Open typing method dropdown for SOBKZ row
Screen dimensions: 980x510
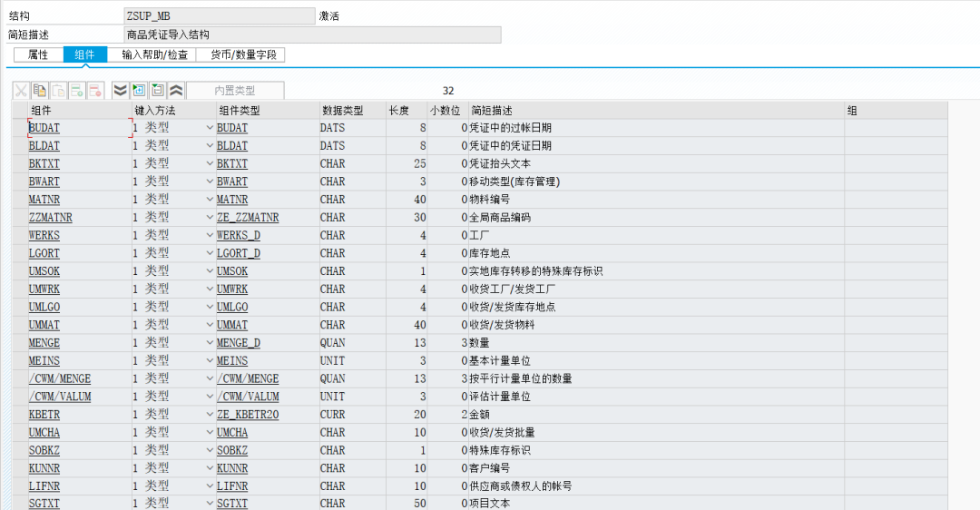point(210,450)
